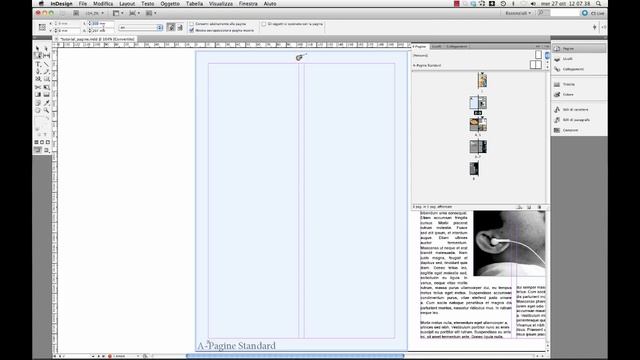Viewport: 640px width, 360px height.
Task: Select the Hand tool
Action: coord(38,110)
